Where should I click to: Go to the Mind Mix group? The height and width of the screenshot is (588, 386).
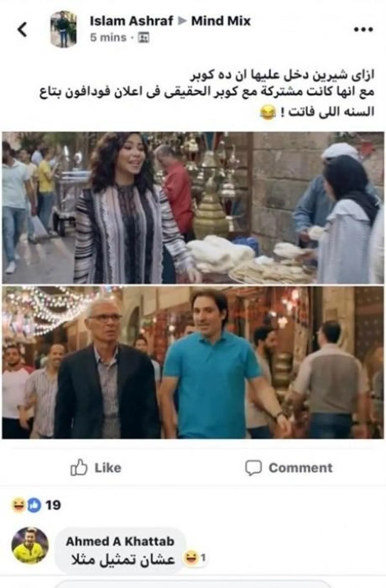(x=221, y=21)
